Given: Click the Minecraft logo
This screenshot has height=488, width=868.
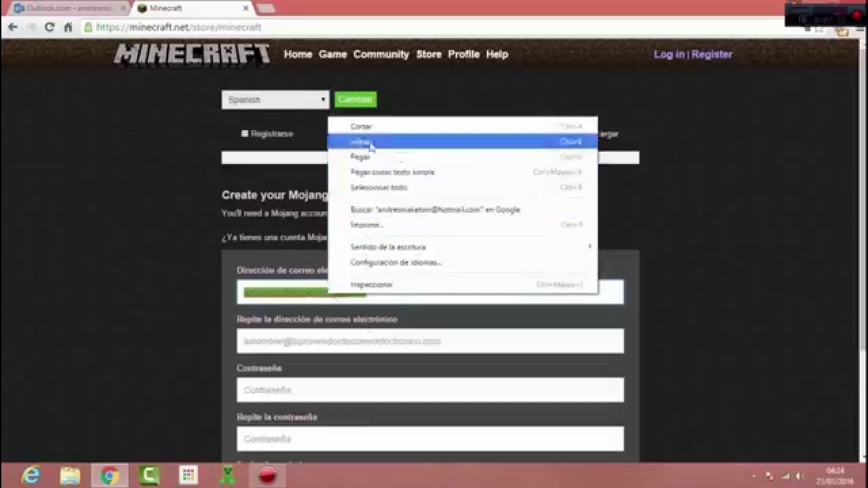Looking at the screenshot, I should tap(192, 54).
